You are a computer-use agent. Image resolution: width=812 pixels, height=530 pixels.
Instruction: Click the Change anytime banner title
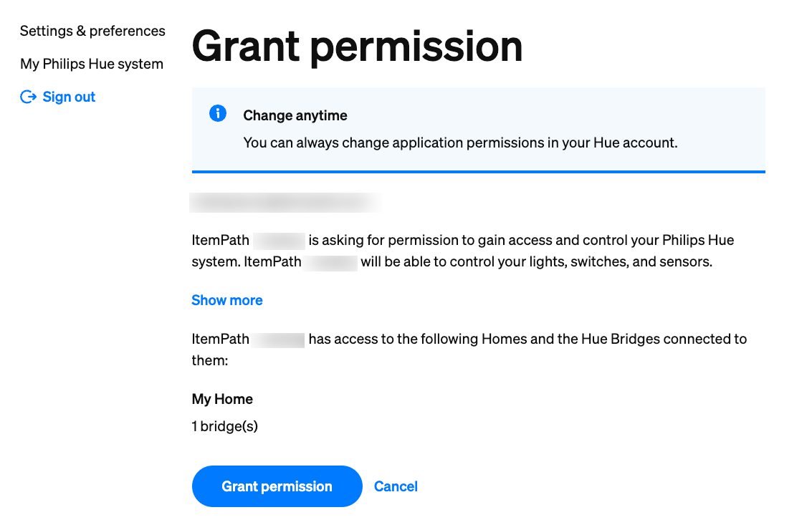pyautogui.click(x=295, y=115)
